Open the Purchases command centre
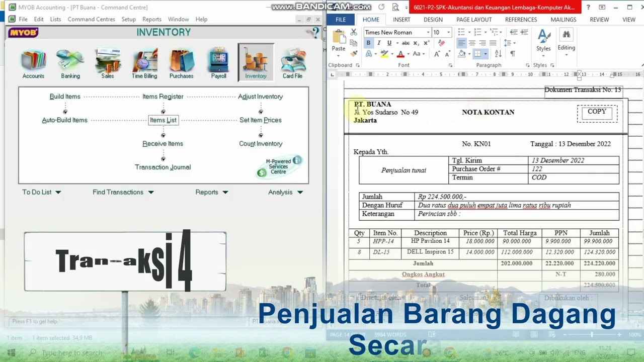This screenshot has width=644, height=362. 181,63
